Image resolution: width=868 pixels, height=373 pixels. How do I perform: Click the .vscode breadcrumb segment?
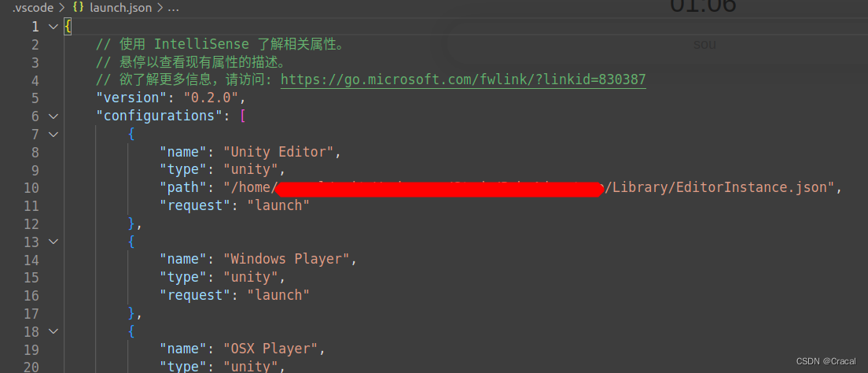[33, 8]
